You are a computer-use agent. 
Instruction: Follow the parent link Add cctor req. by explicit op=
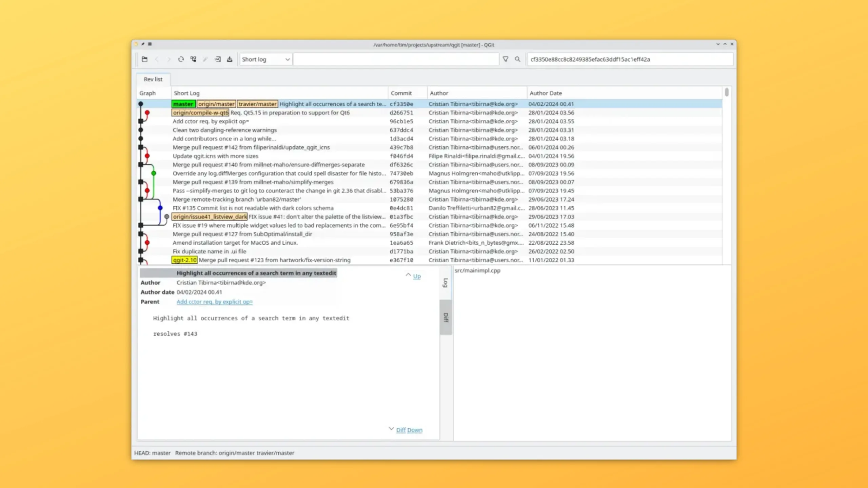[x=215, y=302]
